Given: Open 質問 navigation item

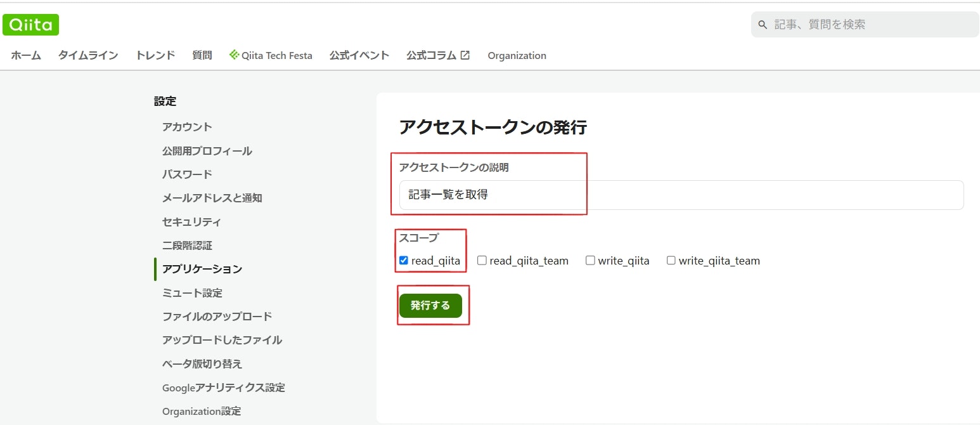Looking at the screenshot, I should [x=202, y=55].
